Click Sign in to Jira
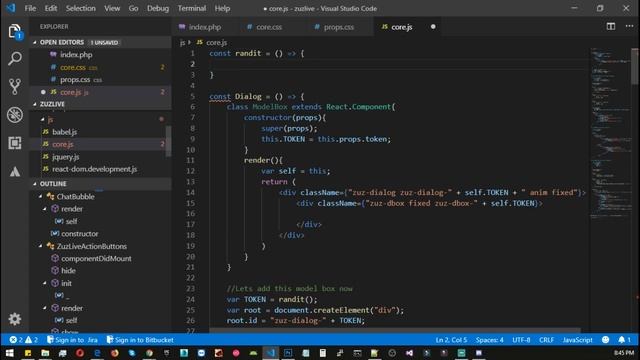The height and width of the screenshot is (360, 640). coord(72,340)
